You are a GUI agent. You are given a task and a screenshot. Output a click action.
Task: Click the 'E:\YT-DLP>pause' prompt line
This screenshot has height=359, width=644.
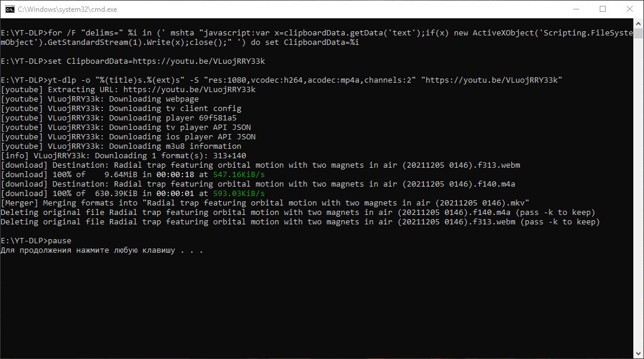click(x=36, y=241)
